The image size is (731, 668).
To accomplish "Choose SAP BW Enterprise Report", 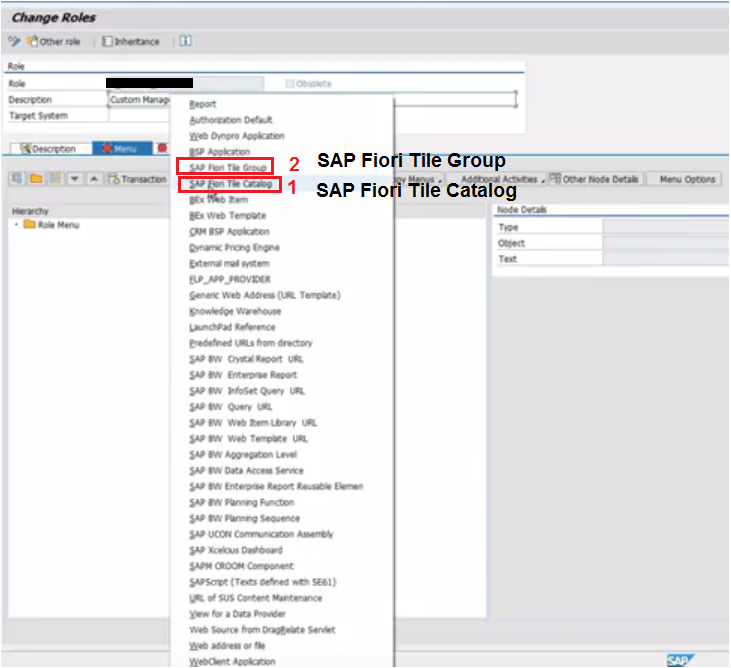I will tap(243, 375).
